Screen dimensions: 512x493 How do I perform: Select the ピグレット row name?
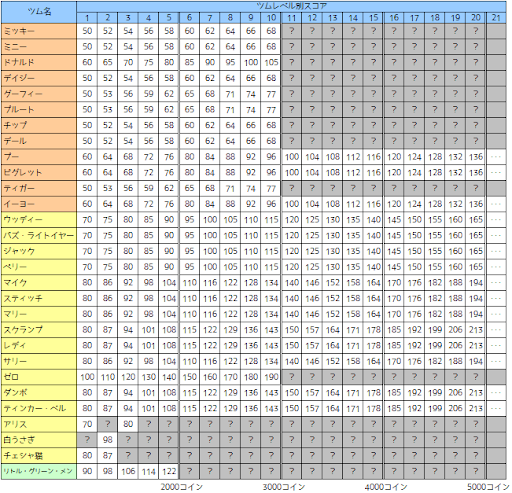[39, 173]
